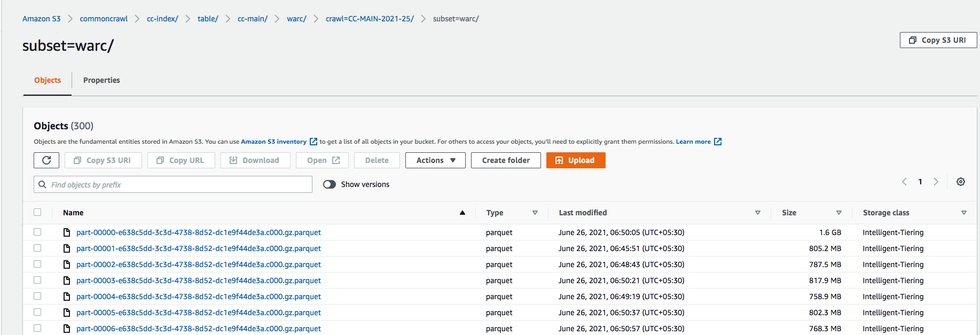980x335 pixels.
Task: Navigate to crawl=CC-MAIN-2021-25/ breadcrumb
Action: coord(370,19)
